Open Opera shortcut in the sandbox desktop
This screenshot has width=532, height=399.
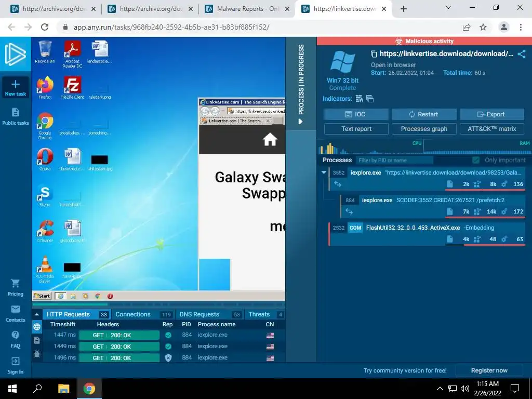[45, 159]
